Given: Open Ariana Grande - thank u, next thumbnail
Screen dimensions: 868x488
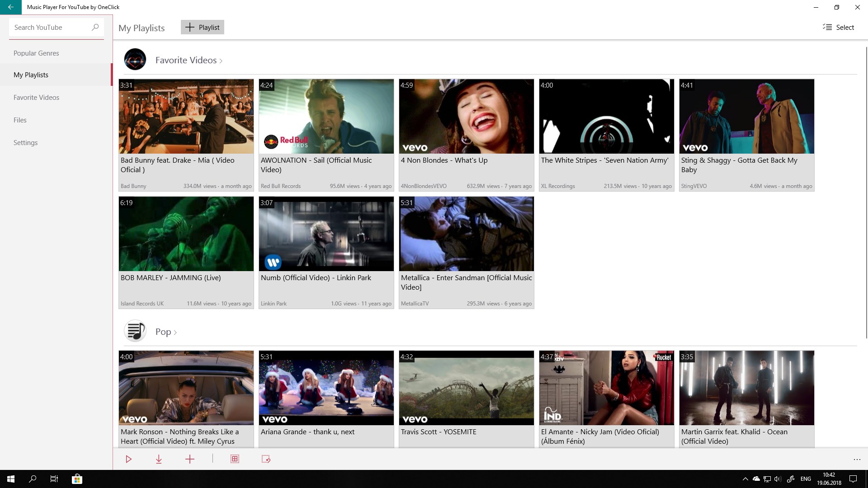Looking at the screenshot, I should [x=326, y=388].
